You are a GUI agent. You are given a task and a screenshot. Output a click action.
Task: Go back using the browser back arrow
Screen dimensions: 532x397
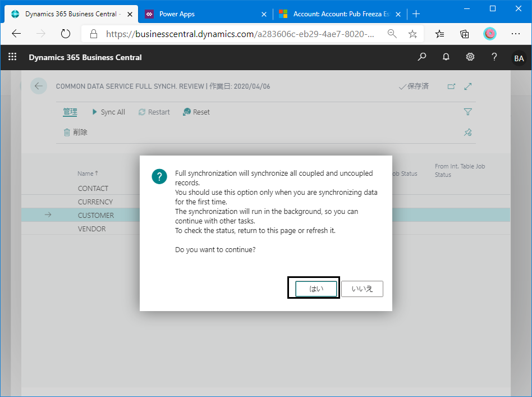click(x=16, y=34)
